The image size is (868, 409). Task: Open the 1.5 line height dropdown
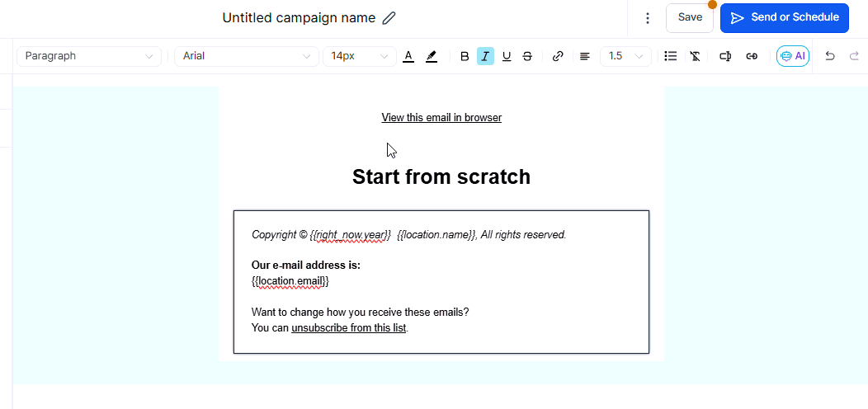pyautogui.click(x=625, y=56)
